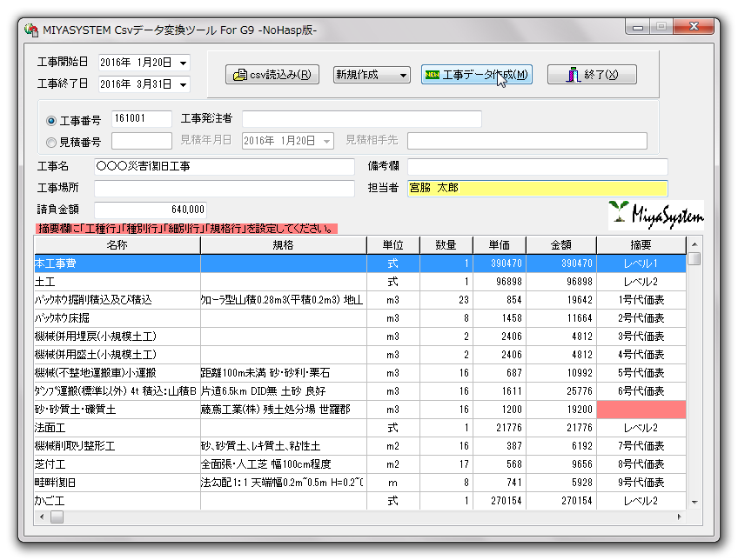Click the 摘要 column header
The image size is (738, 560).
641,245
